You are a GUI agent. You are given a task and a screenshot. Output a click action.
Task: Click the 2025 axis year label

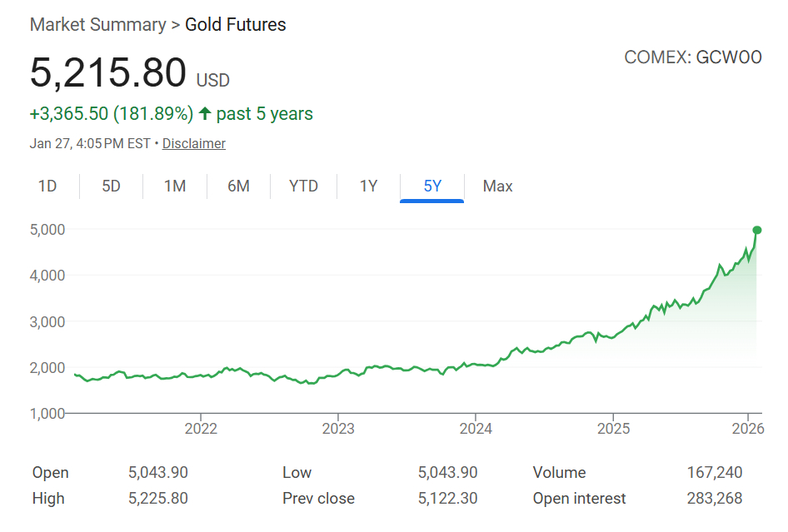(612, 429)
